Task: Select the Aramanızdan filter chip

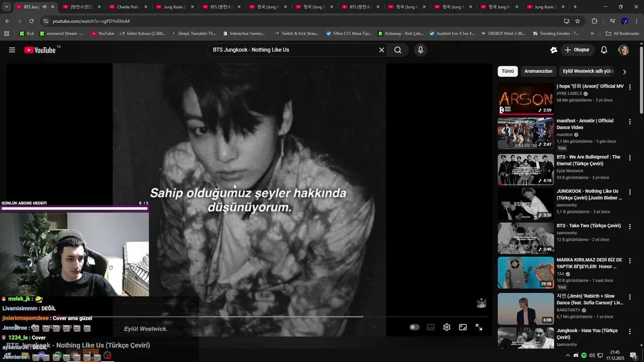Action: [x=538, y=71]
